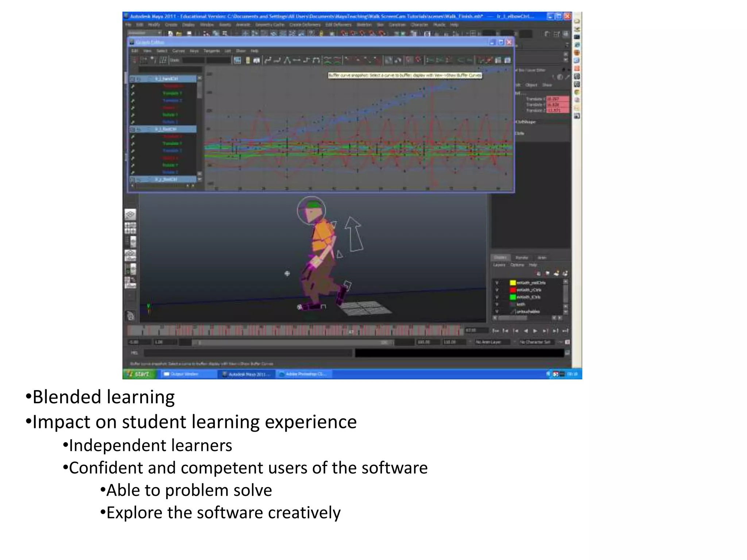Click the go to end of playback range button
Viewport: 747px width, 560px height.
[565, 331]
